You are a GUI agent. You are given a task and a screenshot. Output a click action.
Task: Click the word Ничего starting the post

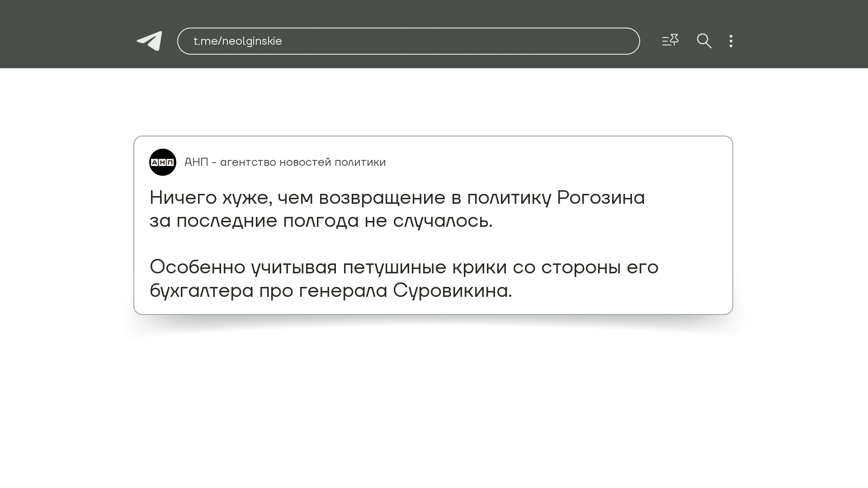(x=183, y=198)
